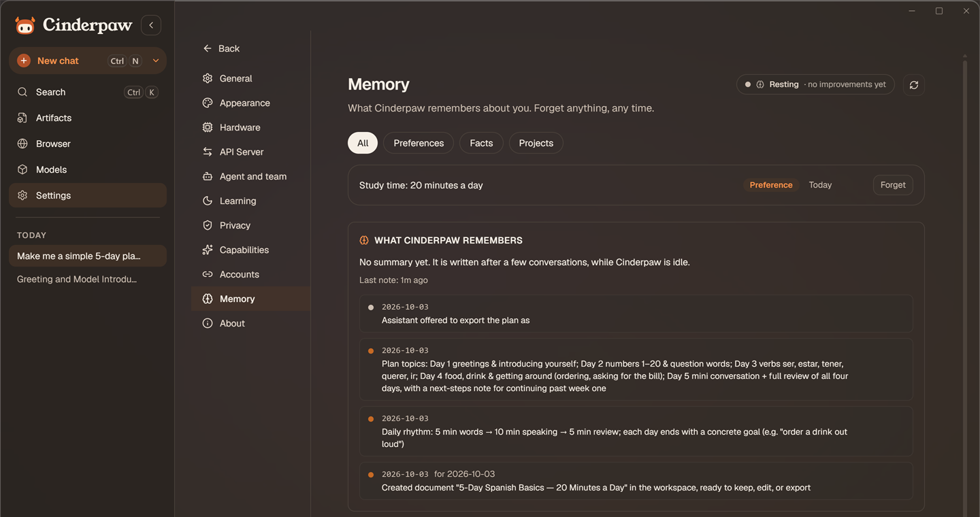The image size is (980, 517).
Task: Click the Models cube icon
Action: pyautogui.click(x=22, y=169)
